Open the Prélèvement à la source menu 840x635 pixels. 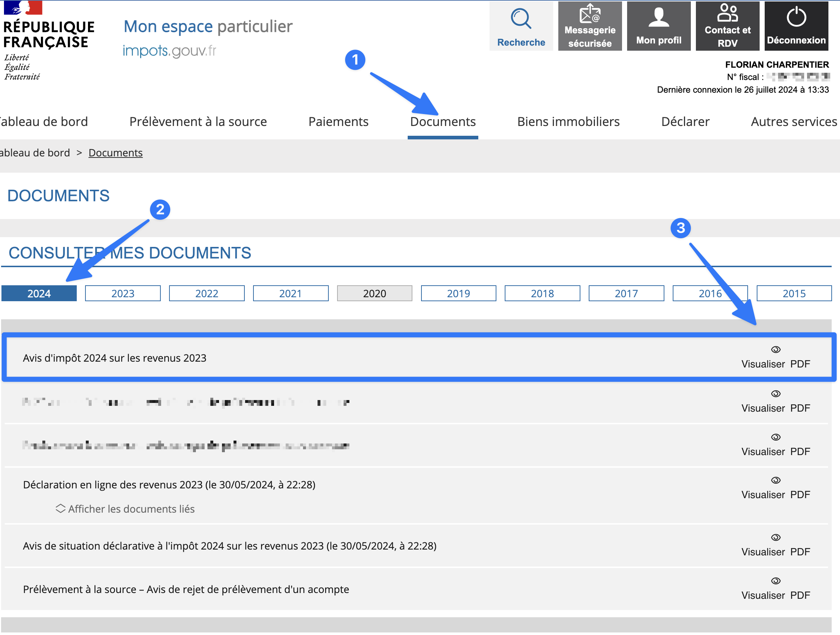click(198, 122)
